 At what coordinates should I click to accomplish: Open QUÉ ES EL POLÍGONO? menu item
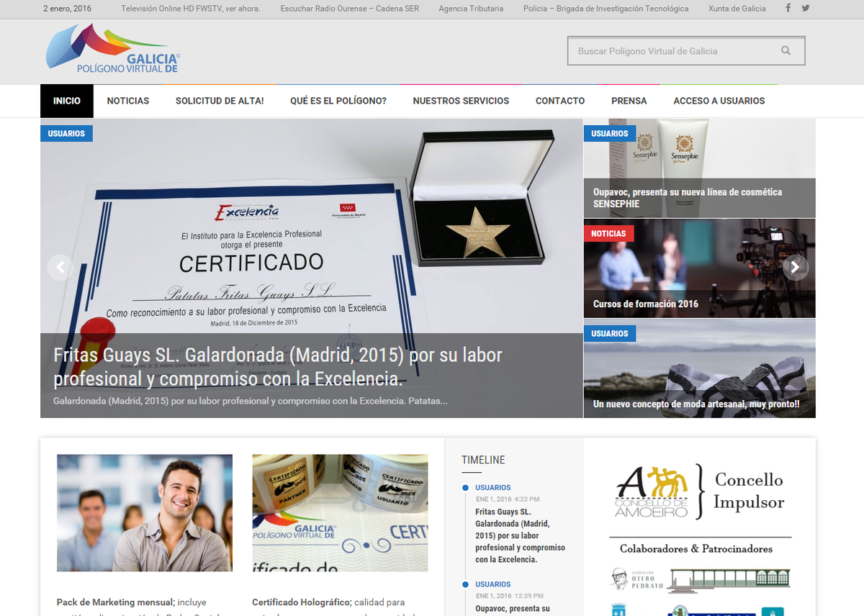338,101
